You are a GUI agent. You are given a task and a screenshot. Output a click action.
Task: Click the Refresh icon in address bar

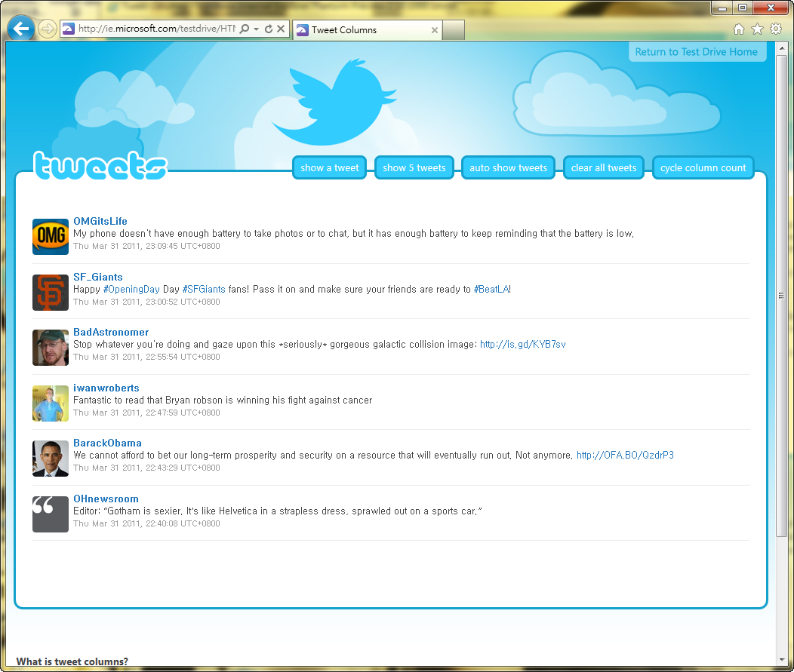coord(269,29)
